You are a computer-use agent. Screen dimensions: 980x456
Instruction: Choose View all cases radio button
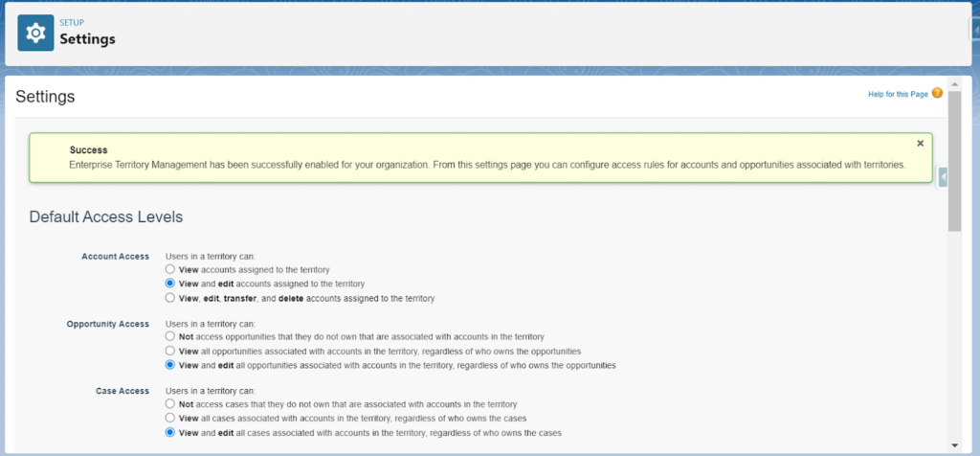pos(170,419)
